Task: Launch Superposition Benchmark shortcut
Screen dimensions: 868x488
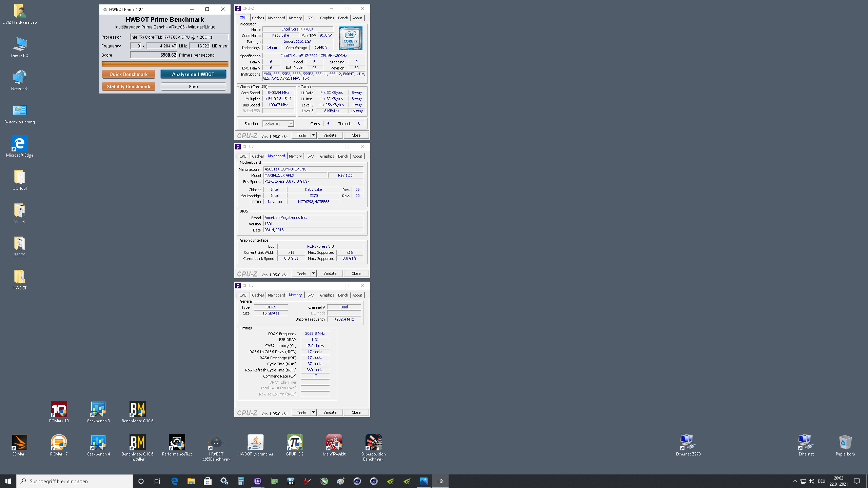Action: 373,448
